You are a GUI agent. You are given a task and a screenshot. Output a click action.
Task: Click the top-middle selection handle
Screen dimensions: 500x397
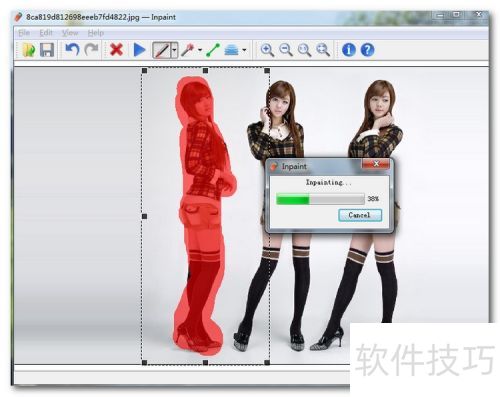pos(205,71)
